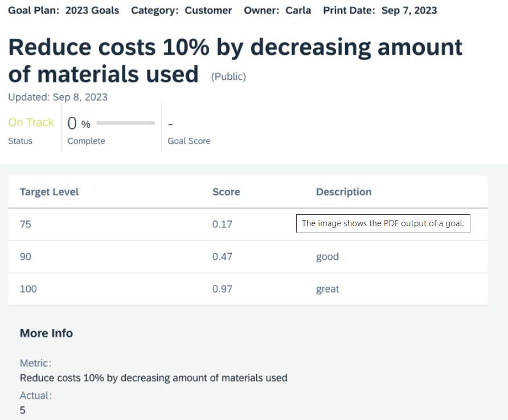This screenshot has width=508, height=420.
Task: Click the Goal Score dash value
Action: (x=170, y=124)
